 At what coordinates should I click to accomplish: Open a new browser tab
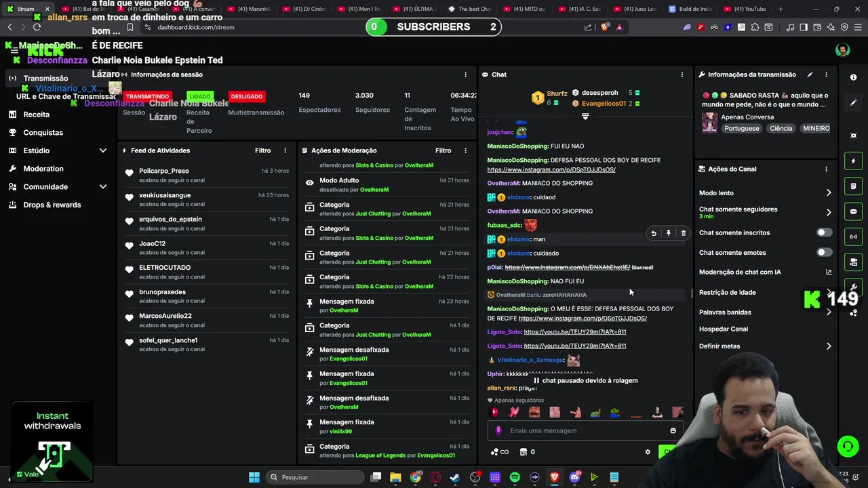coord(781,9)
